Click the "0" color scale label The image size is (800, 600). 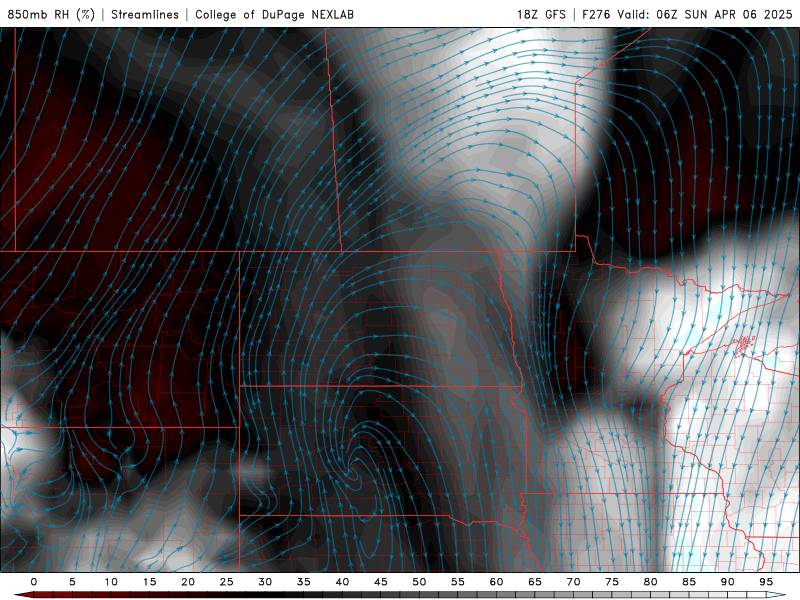pyautogui.click(x=34, y=582)
